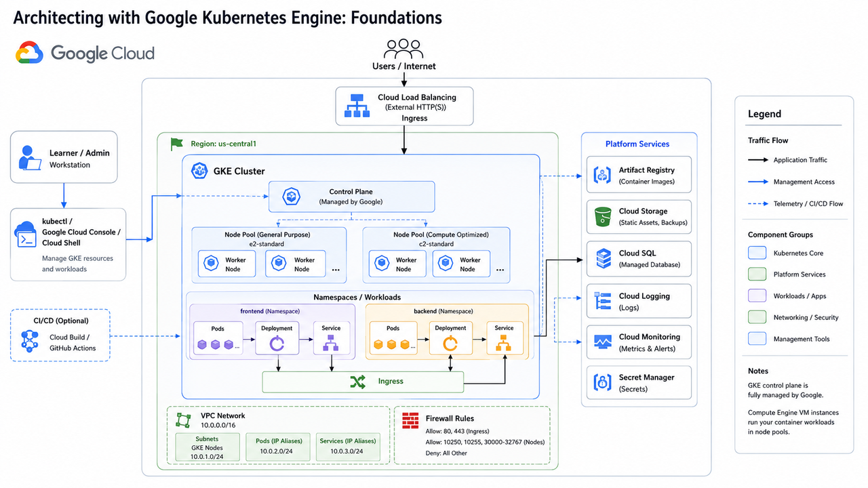Click the VPC Network icon
Screen dimensions: 868x488
[x=183, y=420]
